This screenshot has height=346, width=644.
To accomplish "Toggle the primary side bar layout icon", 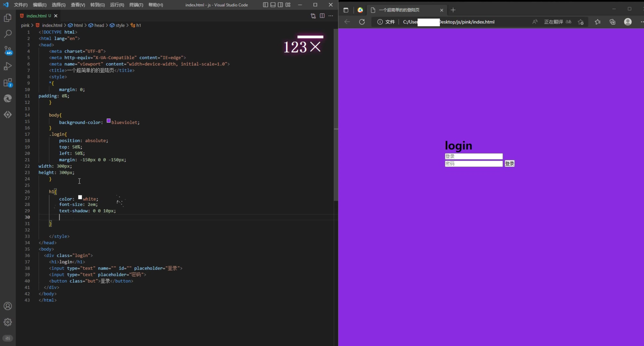I will pos(265,5).
